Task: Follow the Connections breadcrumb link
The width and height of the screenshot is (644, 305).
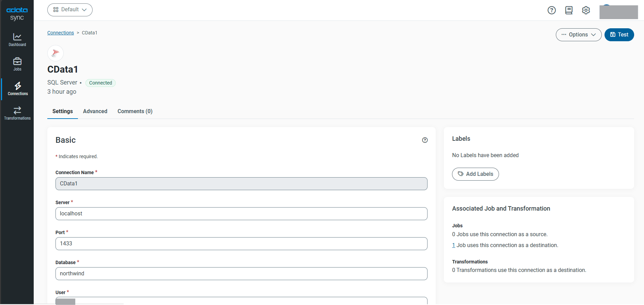Action: [61, 33]
